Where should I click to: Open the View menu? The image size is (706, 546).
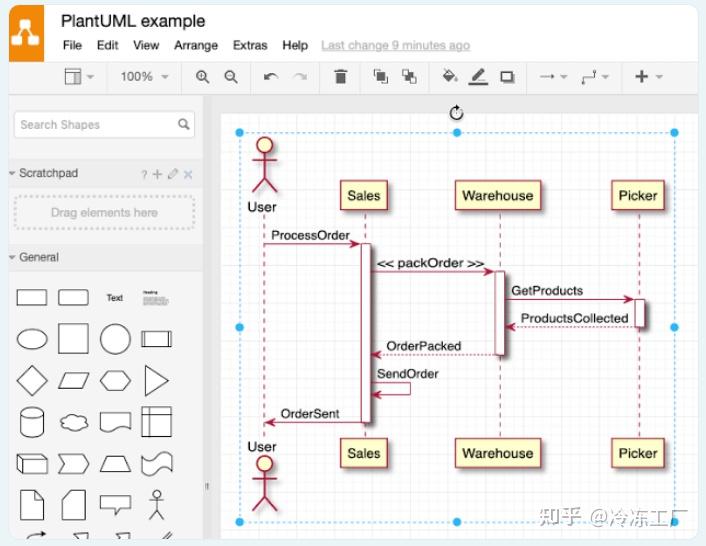coord(146,45)
